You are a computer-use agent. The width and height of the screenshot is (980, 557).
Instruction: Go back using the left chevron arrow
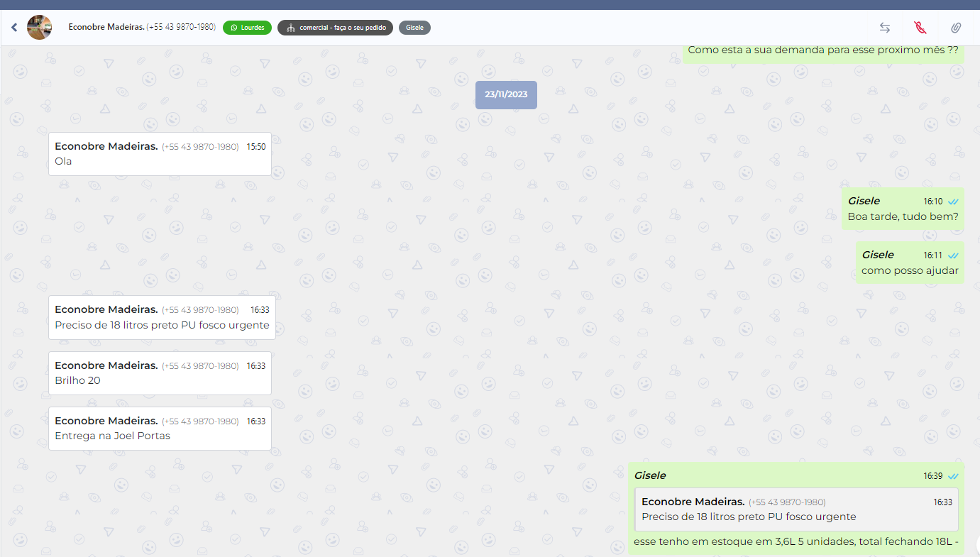tap(13, 28)
